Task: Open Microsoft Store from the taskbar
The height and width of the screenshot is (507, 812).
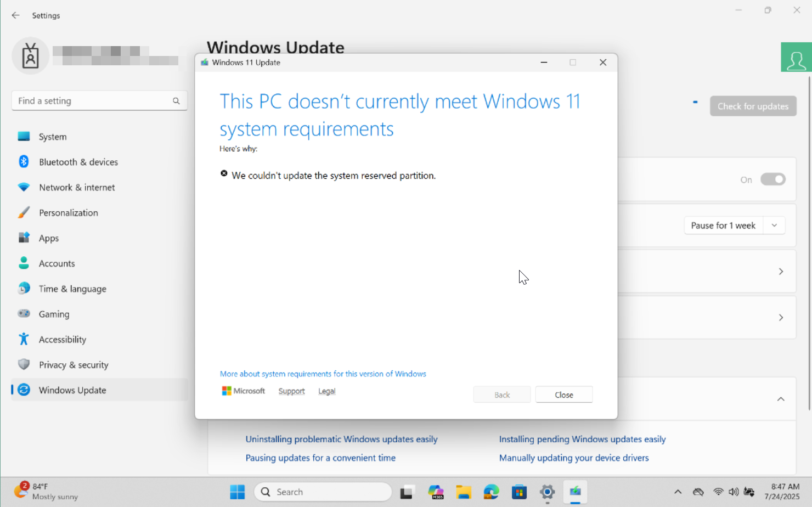Action: coord(520,492)
